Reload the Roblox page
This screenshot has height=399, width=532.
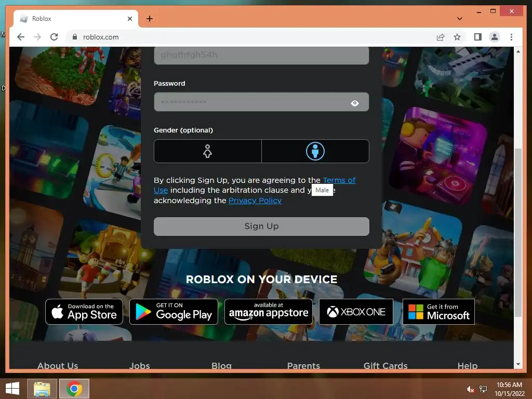(54, 37)
